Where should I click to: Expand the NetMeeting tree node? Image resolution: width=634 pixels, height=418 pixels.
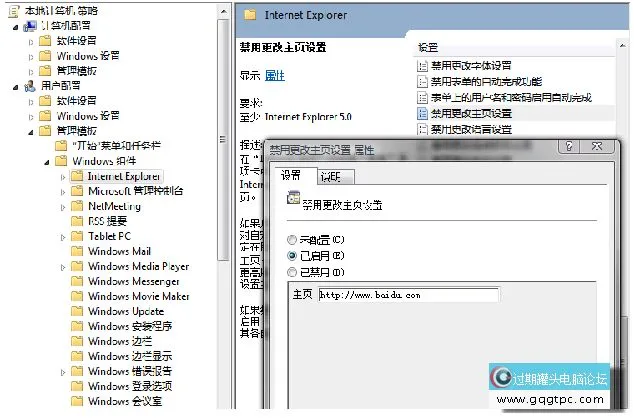point(63,207)
